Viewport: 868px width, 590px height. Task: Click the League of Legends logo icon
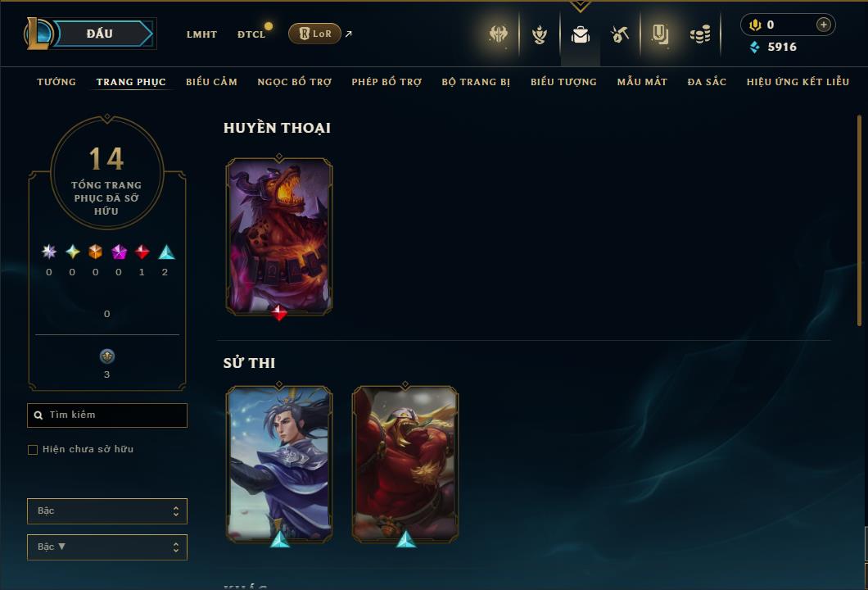point(38,34)
